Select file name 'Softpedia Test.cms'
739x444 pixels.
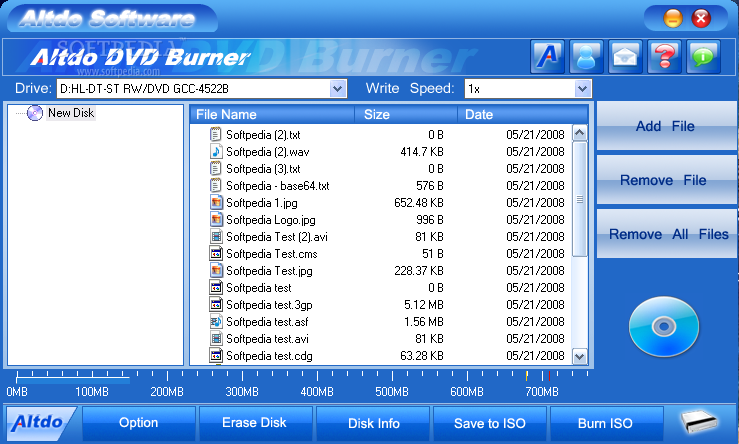[x=272, y=254]
